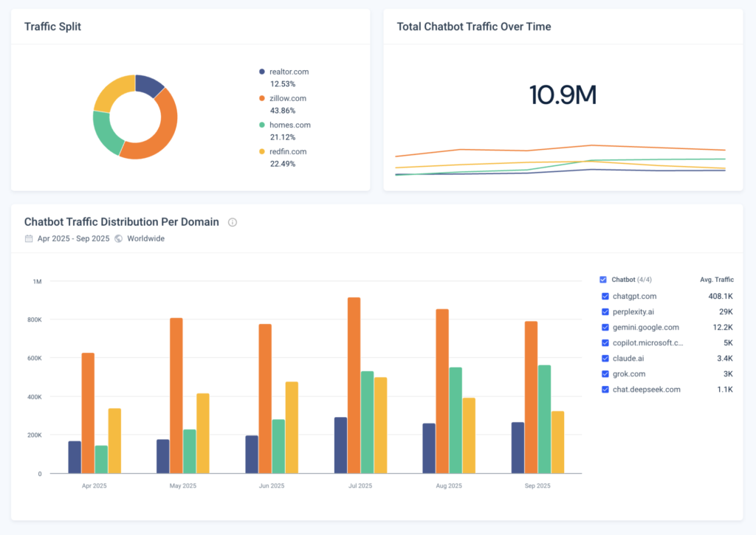Click the calendar icon beside the date range
Viewport: 756px width, 535px height.
(28, 238)
